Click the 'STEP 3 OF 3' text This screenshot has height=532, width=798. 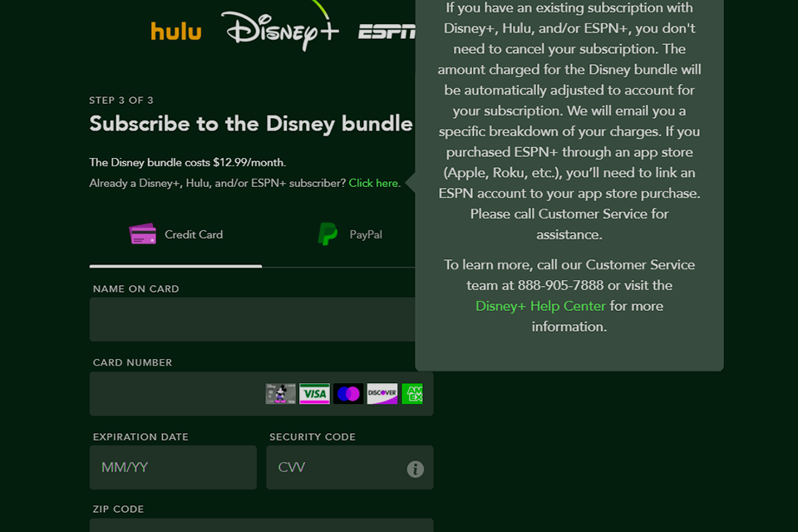[x=121, y=101]
